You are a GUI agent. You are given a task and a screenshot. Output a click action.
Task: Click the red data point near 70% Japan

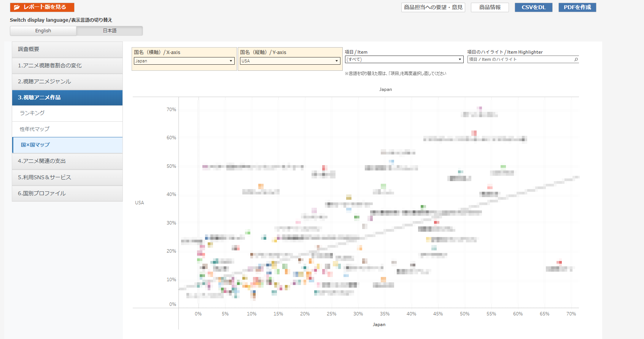coord(559,262)
